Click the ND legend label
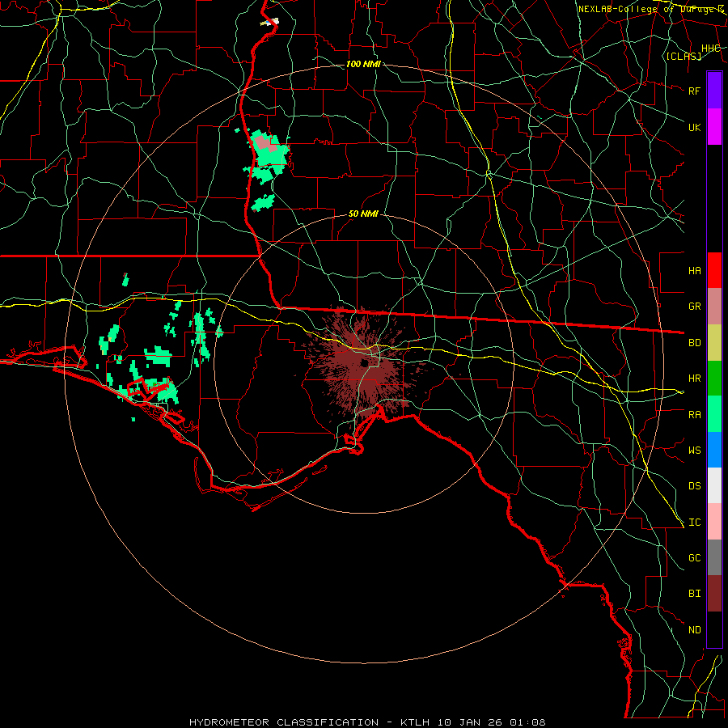Viewport: 728px width, 728px height. pyautogui.click(x=694, y=629)
